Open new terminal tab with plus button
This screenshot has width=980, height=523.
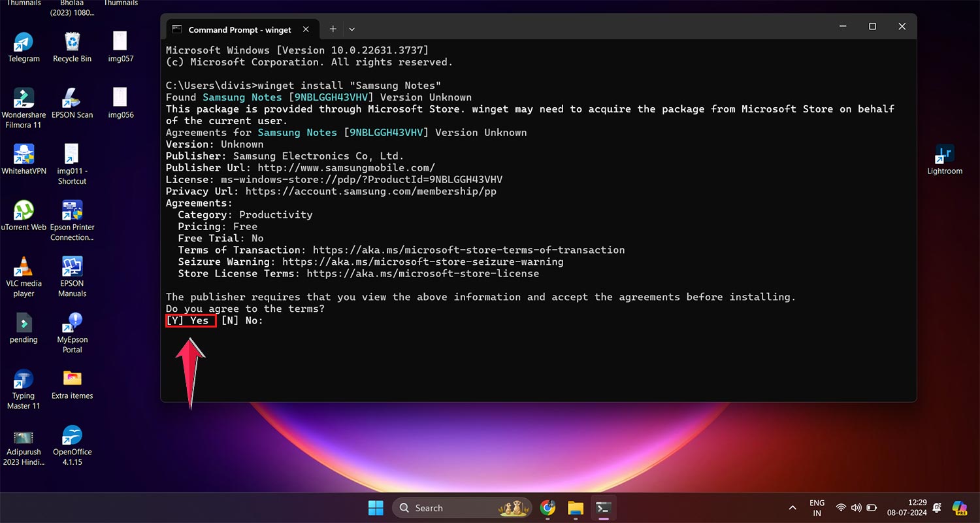(x=333, y=29)
